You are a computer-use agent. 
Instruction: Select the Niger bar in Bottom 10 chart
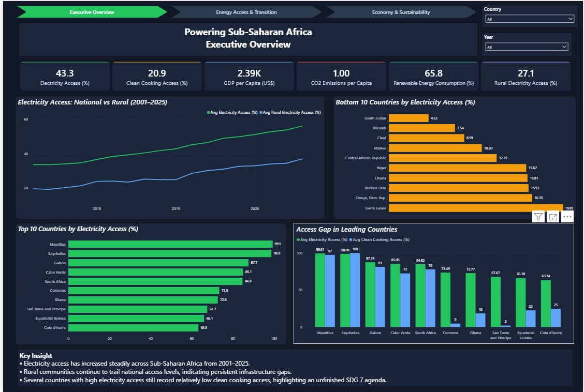point(457,168)
